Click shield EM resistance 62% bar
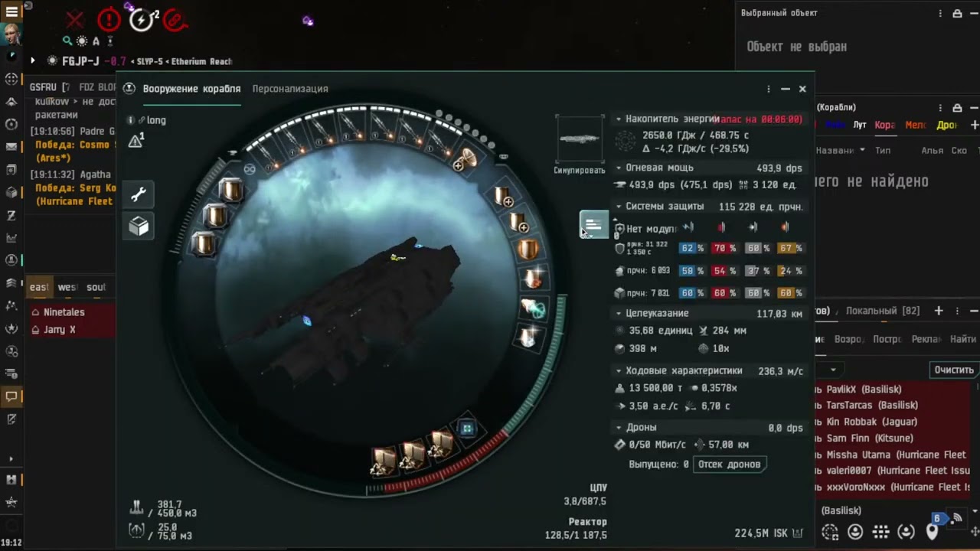980x551 pixels. point(693,248)
